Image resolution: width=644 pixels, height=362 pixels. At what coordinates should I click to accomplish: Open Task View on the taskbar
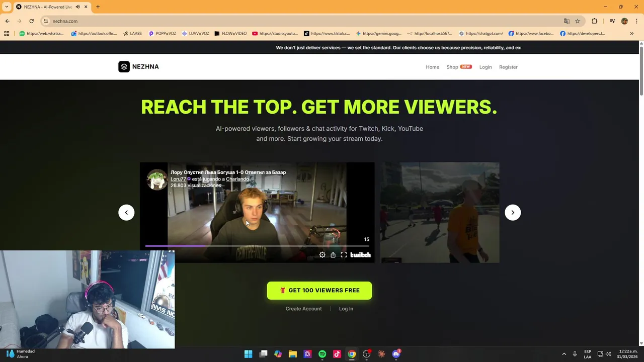tap(263, 354)
